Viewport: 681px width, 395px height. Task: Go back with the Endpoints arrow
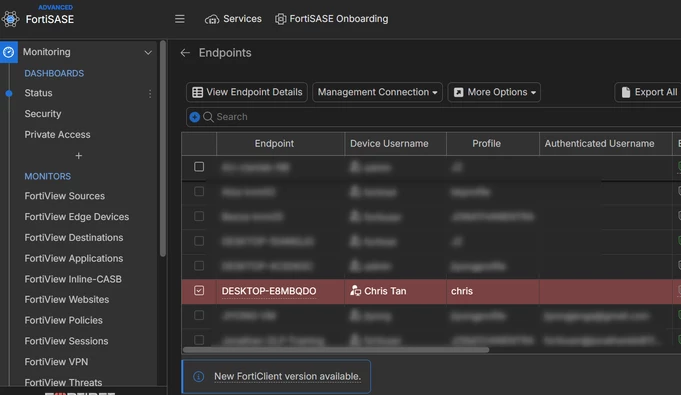tap(185, 53)
